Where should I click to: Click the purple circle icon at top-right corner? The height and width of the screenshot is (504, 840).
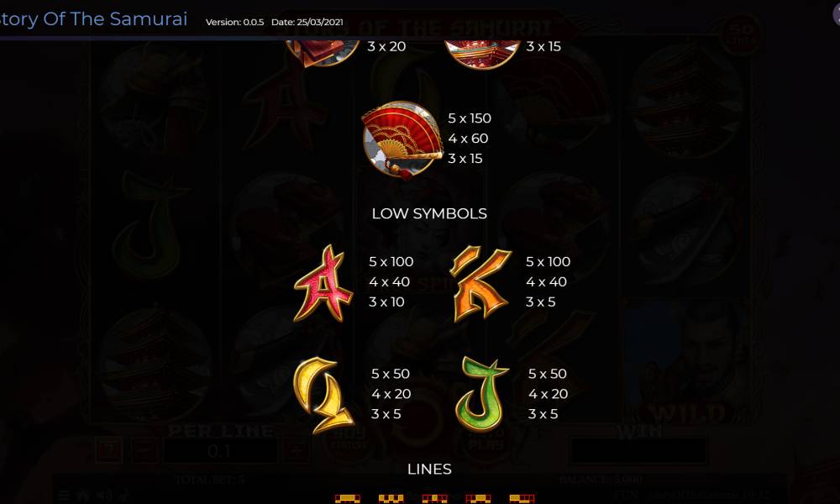pos(837,14)
